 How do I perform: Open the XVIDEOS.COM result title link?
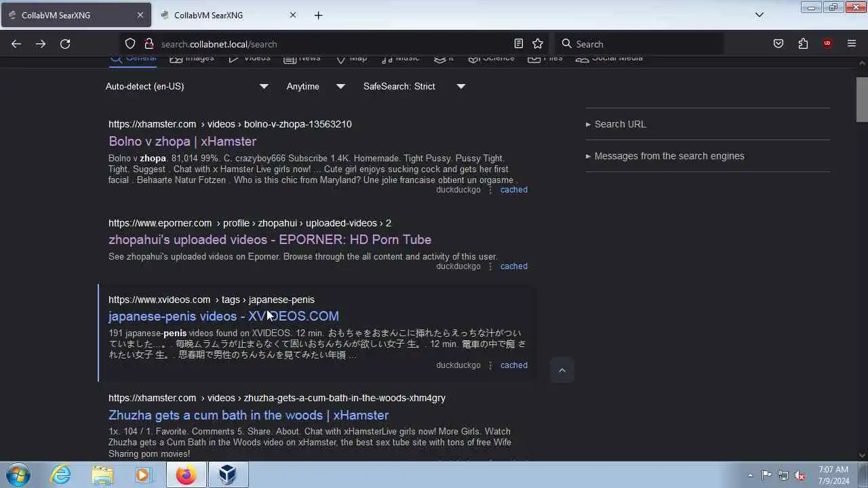point(224,316)
